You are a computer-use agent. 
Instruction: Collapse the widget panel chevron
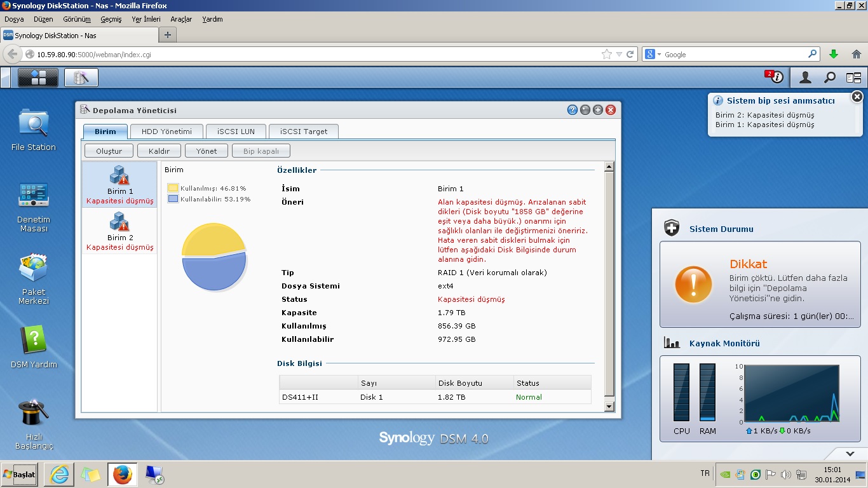click(850, 454)
